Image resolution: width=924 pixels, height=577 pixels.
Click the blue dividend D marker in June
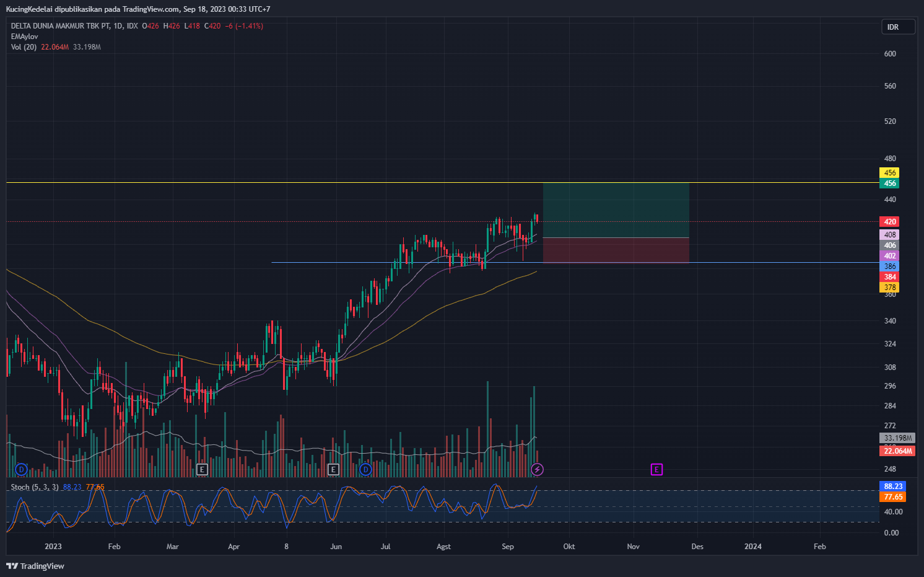coord(365,469)
